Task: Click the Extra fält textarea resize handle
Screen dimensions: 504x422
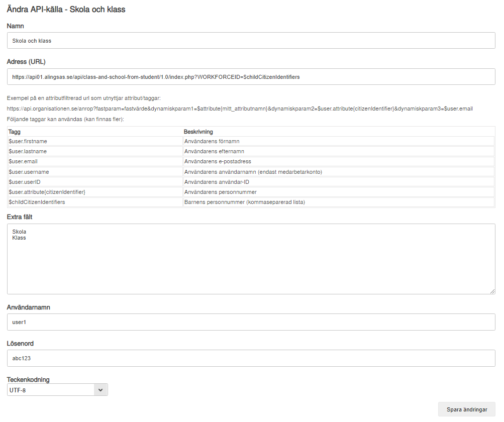Action: [492, 291]
